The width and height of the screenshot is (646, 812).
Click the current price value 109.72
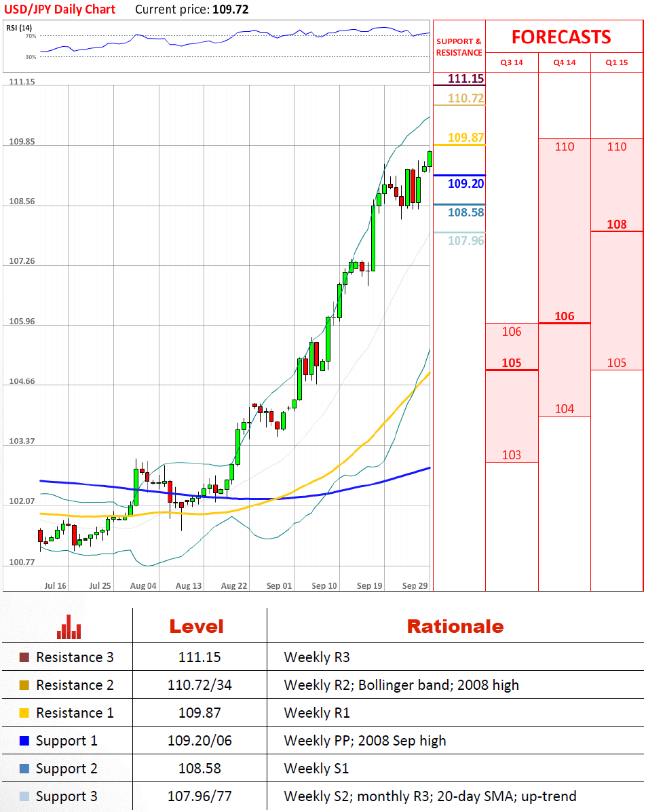tap(231, 9)
